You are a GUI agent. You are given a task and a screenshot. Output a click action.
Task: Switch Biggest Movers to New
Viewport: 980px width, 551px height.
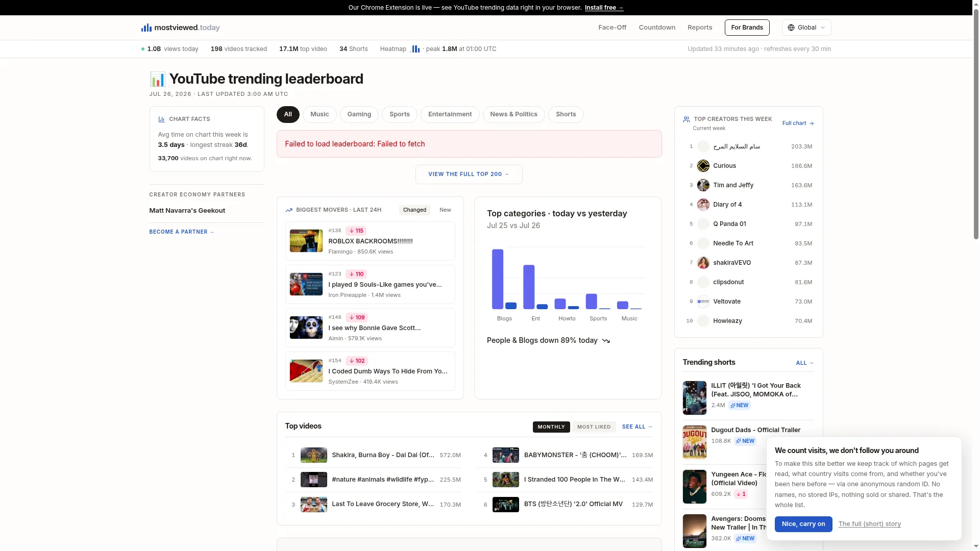445,210
